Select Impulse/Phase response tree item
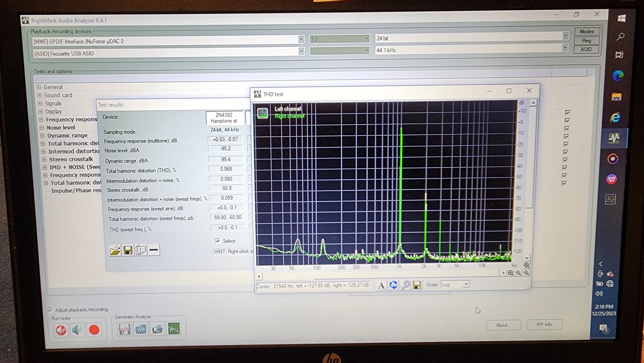This screenshot has height=363, width=644. pos(76,190)
